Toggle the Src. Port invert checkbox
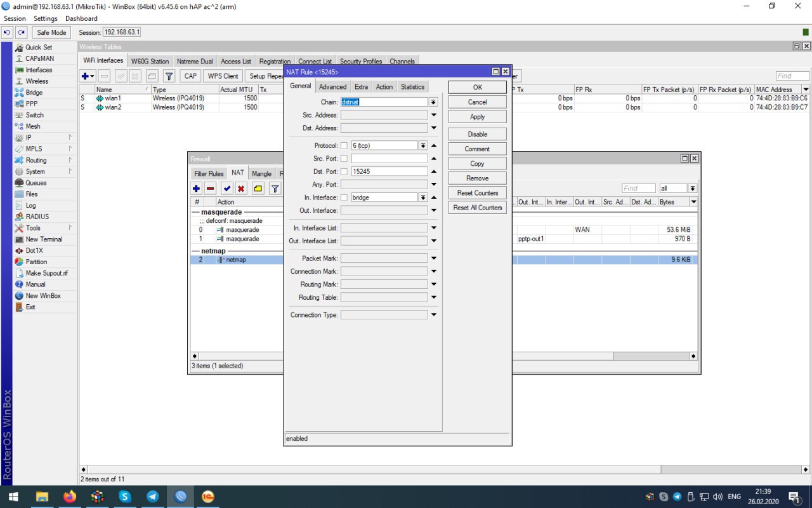The height and width of the screenshot is (508, 812). point(344,158)
